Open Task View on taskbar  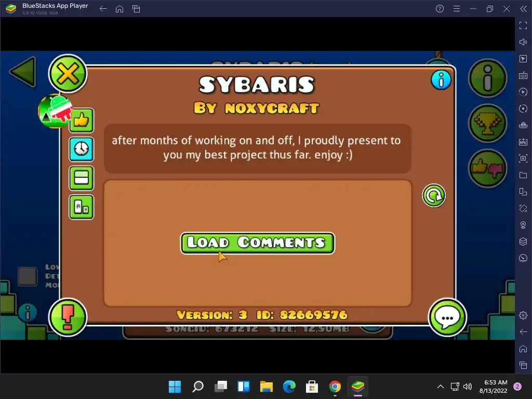(x=221, y=387)
